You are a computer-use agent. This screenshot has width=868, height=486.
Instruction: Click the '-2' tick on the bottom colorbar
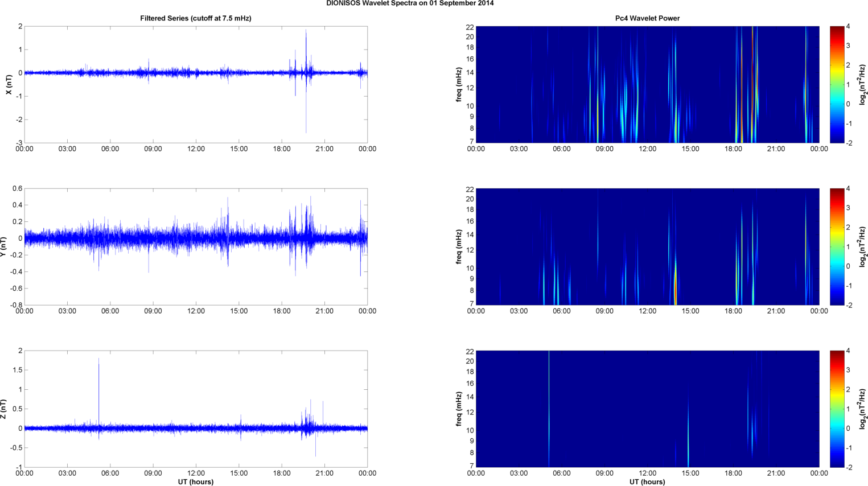tap(849, 467)
